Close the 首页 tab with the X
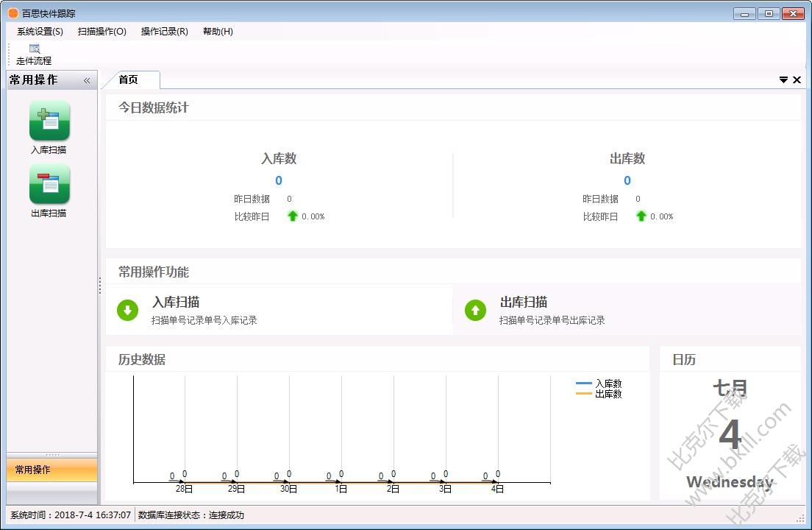The width and height of the screenshot is (812, 530). pos(797,79)
